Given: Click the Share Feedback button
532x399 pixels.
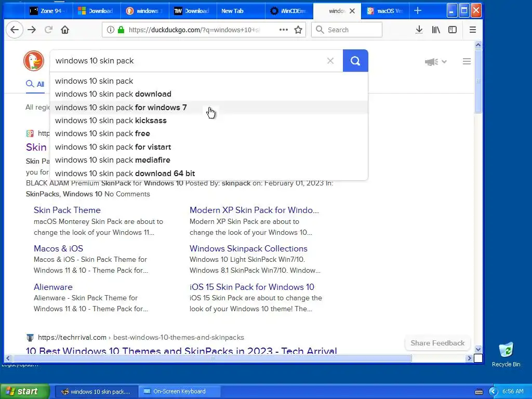Looking at the screenshot, I should tap(437, 343).
